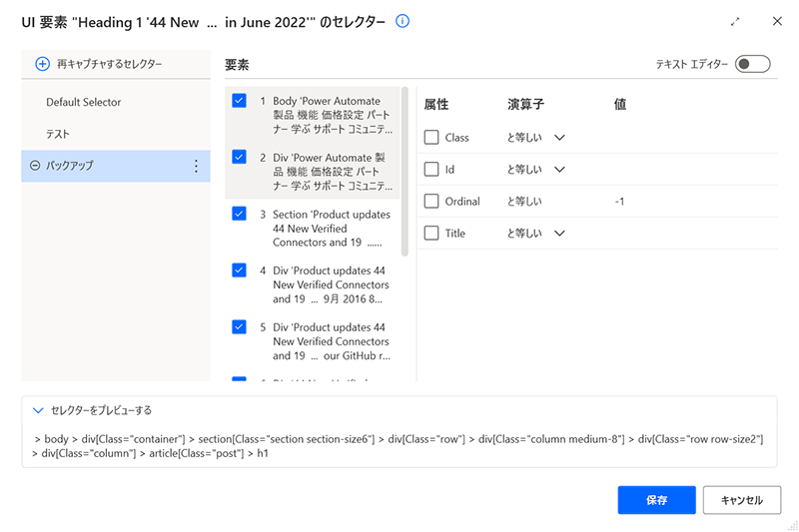The image size is (799, 532).
Task: Tick the Ordinal attribute checkbox
Action: (431, 202)
